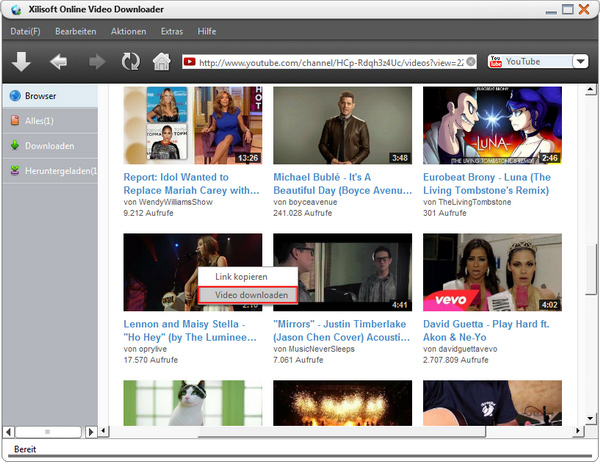Open Lennon and Maisy Stella Ho Hey link
This screenshot has height=462, width=600.
(190, 331)
